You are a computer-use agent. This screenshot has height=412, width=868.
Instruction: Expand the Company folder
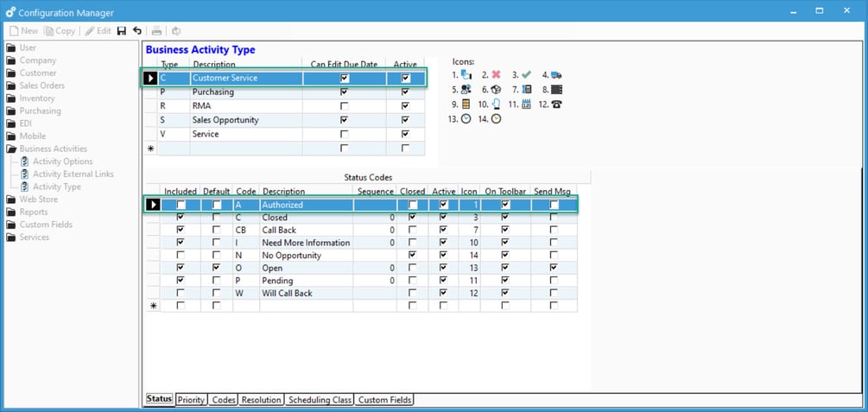[x=10, y=60]
